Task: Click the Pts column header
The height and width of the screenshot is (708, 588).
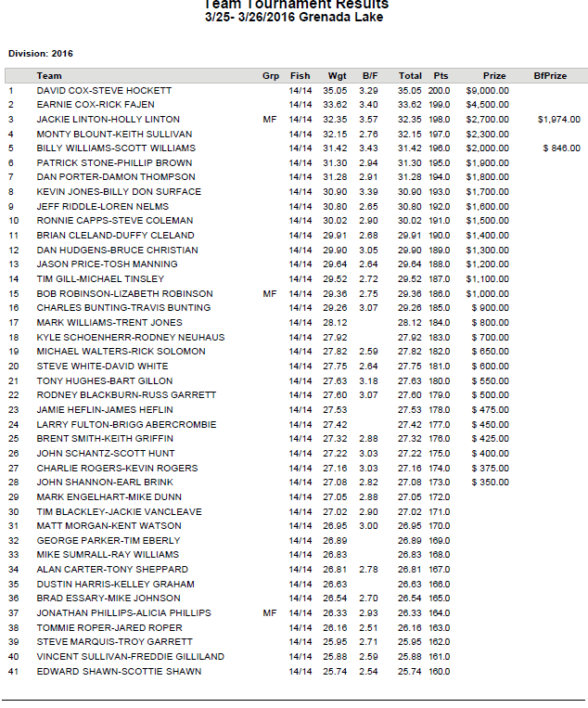Action: (441, 76)
